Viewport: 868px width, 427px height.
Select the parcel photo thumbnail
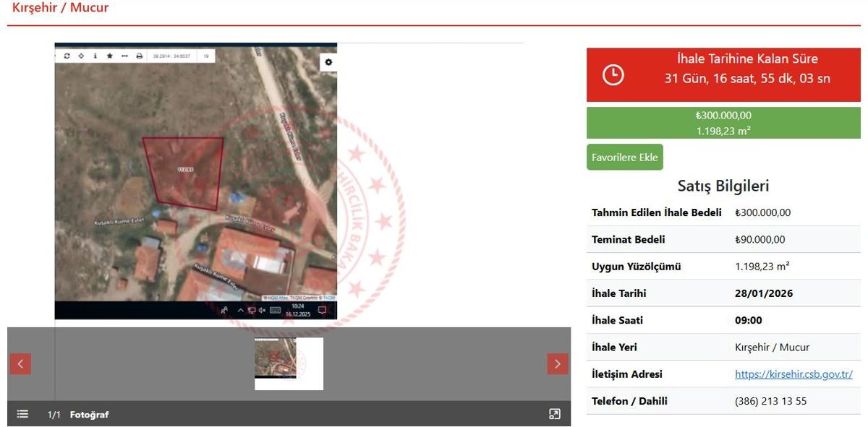276,358
